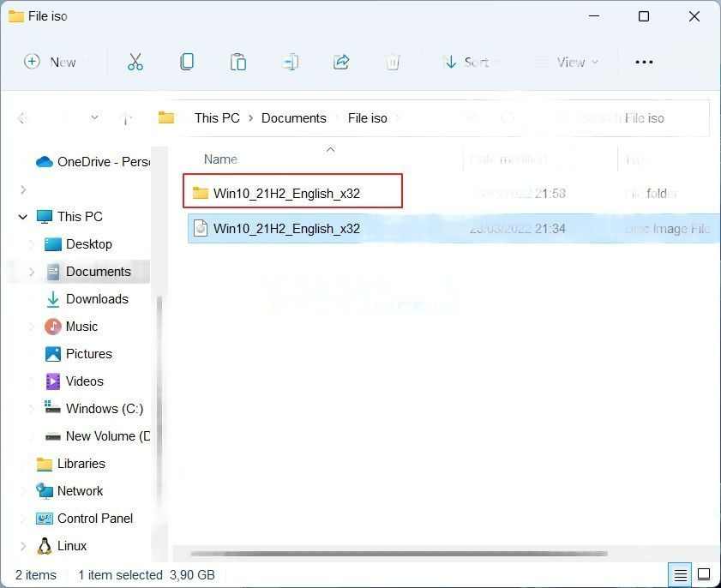Click This PC in address breadcrumb

217,118
